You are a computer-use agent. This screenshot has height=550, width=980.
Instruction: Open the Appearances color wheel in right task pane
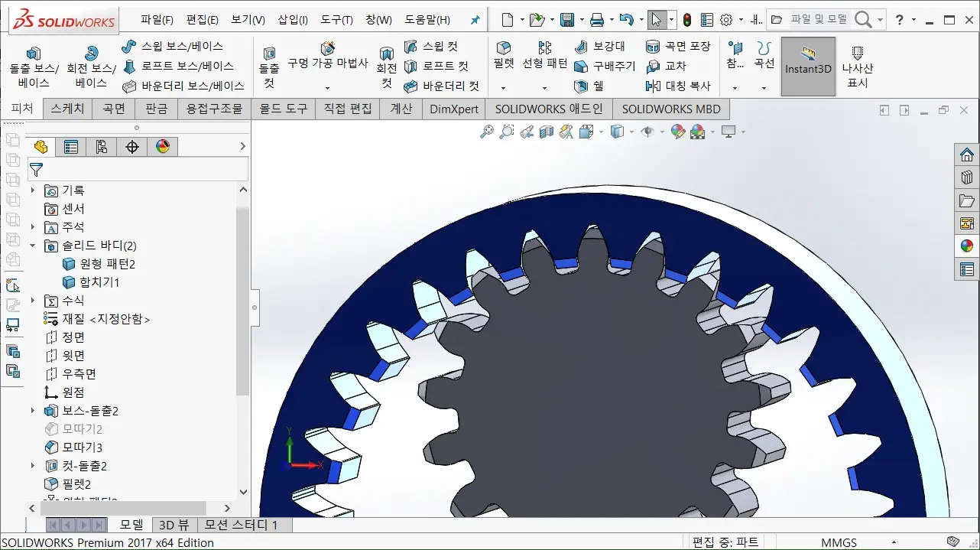point(967,246)
